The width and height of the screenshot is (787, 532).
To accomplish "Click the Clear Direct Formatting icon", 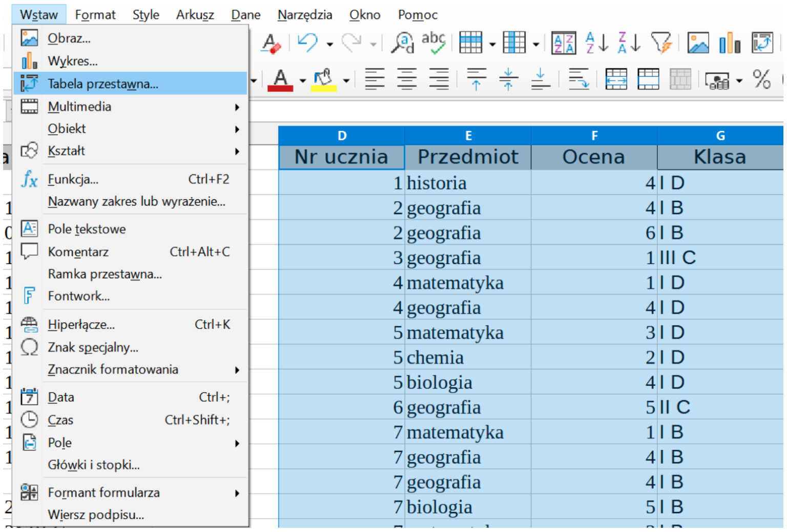I will pyautogui.click(x=271, y=43).
